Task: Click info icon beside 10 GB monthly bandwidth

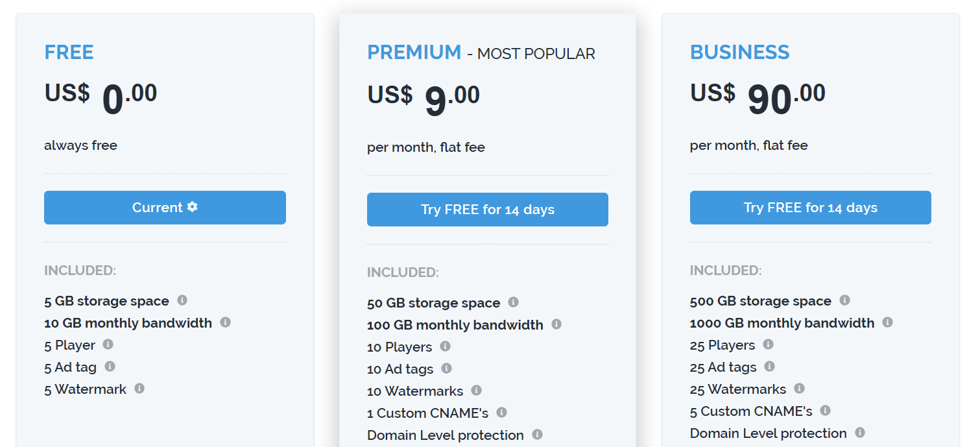Action: point(225,322)
